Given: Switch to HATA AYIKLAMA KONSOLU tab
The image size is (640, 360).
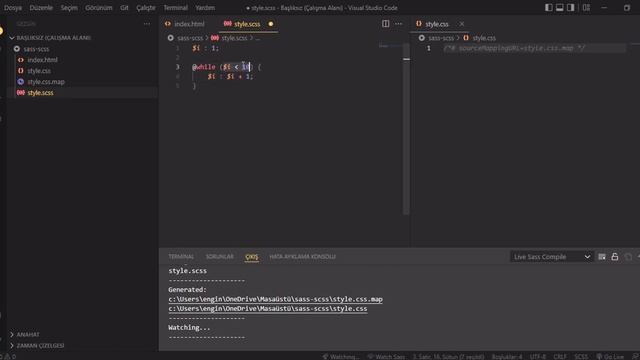Looking at the screenshot, I should (x=302, y=257).
